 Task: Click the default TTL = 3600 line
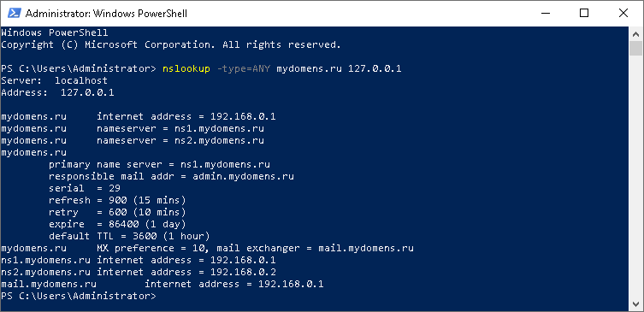[129, 236]
